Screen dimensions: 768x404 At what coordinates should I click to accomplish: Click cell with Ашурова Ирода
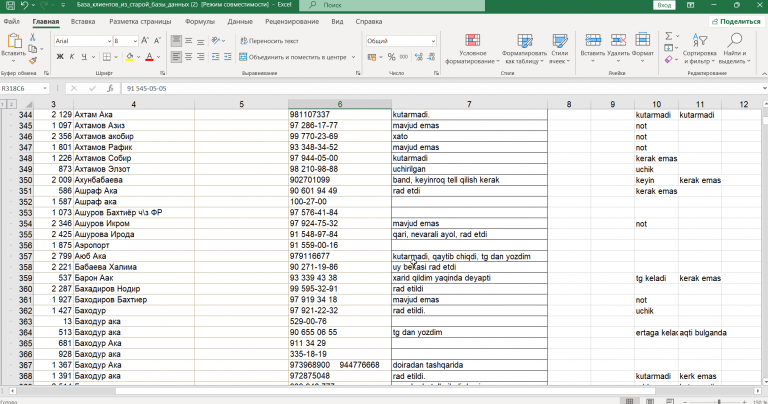coord(134,234)
